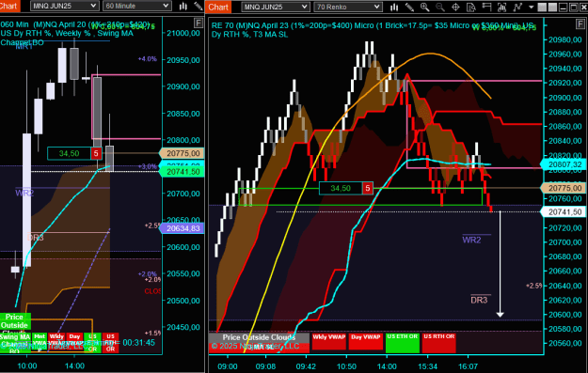Toggle Price Outside Clouds indicator in Renko chart
Image resolution: width=588 pixels, height=373 pixels.
coord(259,337)
